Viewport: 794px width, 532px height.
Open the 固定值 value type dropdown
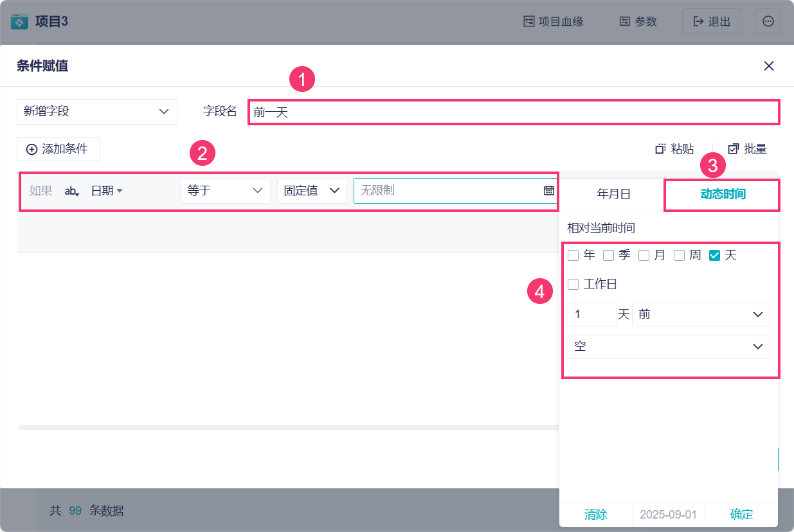pos(312,191)
